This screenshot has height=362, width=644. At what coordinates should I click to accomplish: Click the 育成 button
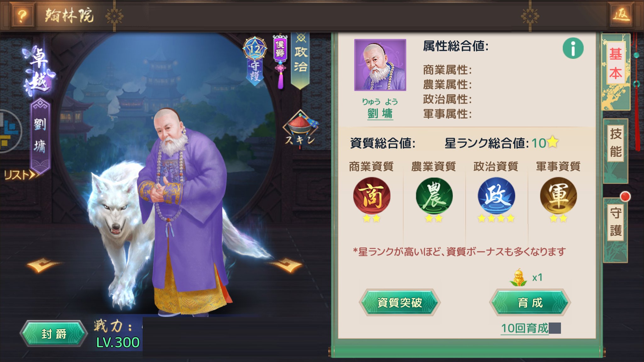530,303
